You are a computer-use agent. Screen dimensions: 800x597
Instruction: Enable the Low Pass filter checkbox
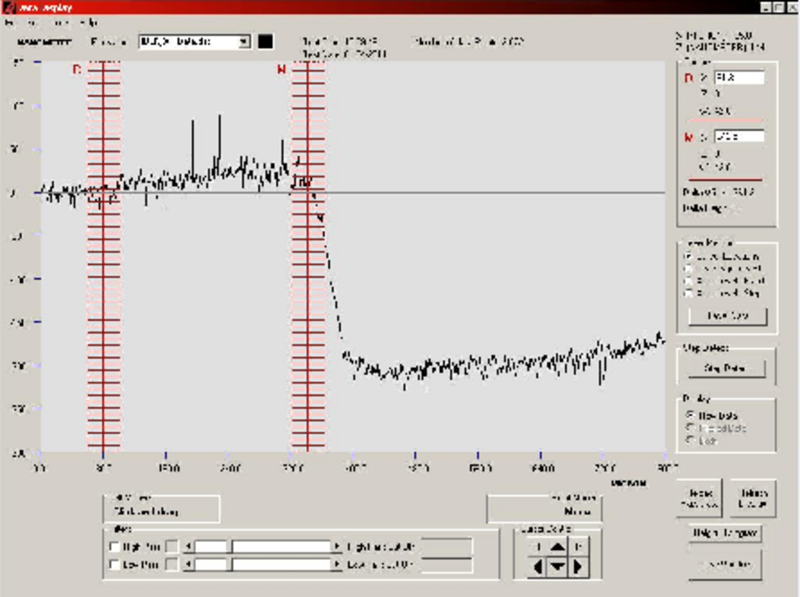113,566
